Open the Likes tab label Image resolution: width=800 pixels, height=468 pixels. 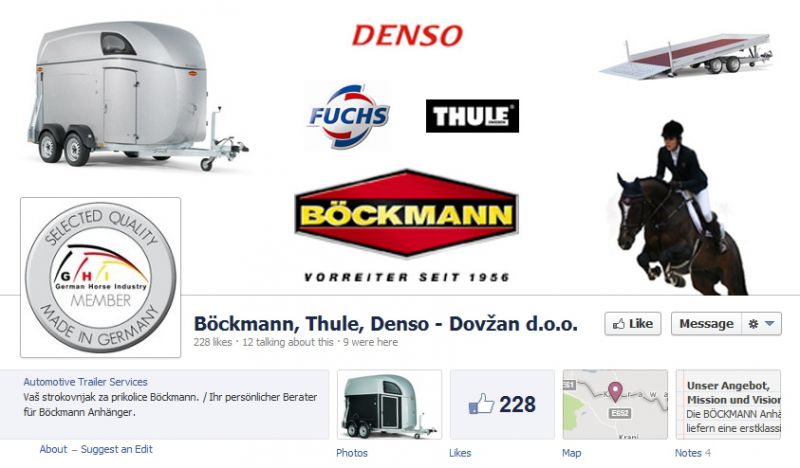click(460, 453)
